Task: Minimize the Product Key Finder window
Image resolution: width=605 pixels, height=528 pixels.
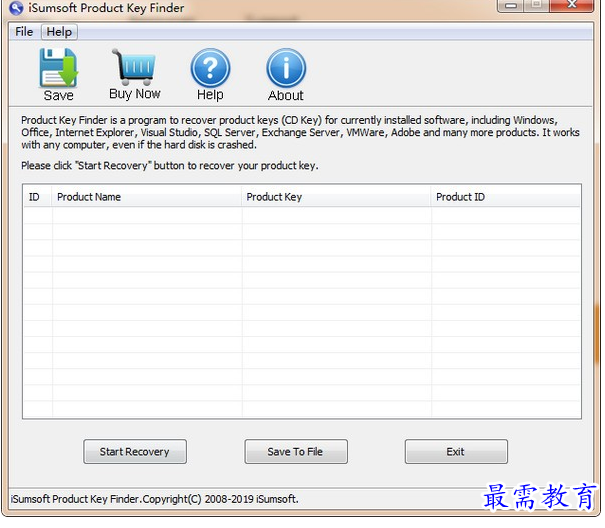Action: [x=511, y=5]
